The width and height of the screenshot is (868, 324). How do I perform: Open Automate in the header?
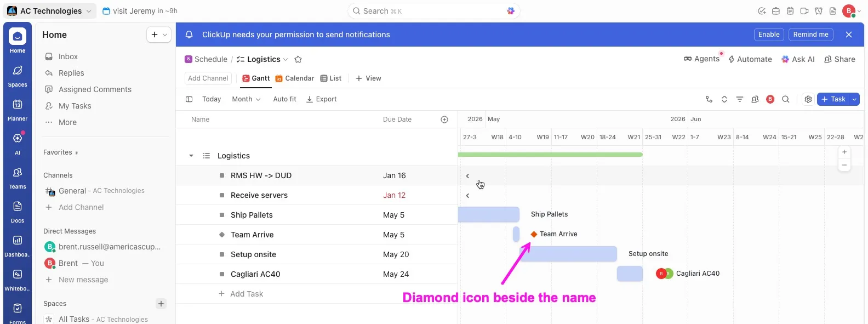coord(750,59)
